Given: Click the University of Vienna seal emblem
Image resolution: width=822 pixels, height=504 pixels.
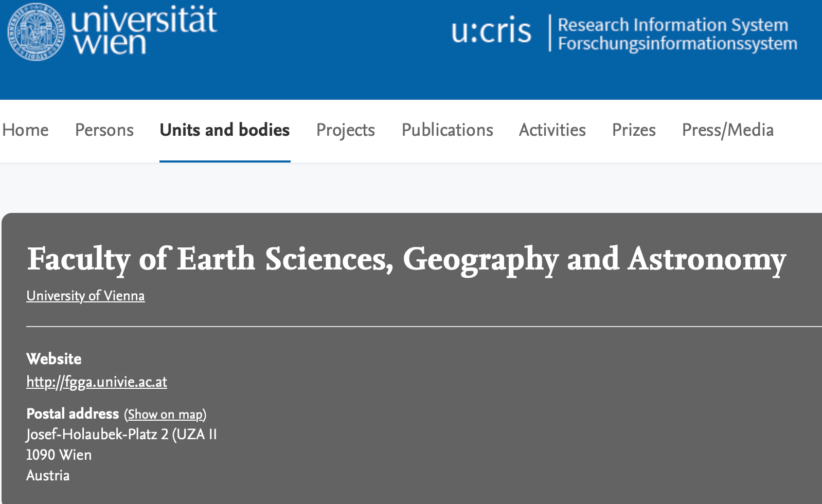Looking at the screenshot, I should coord(36,32).
